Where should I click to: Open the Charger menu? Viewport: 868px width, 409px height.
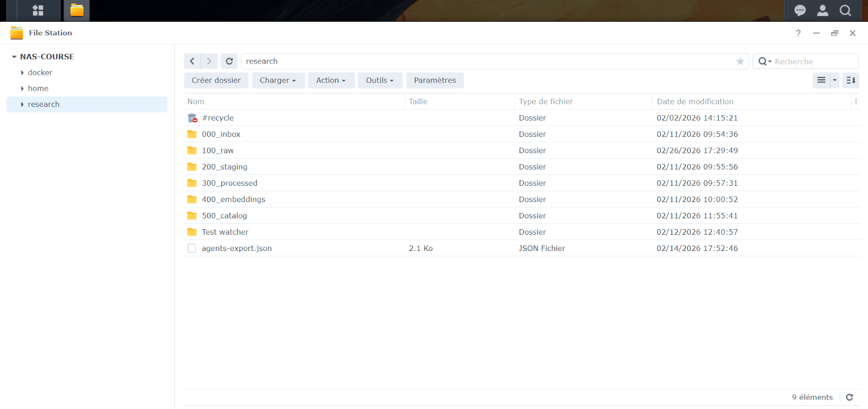tap(278, 80)
